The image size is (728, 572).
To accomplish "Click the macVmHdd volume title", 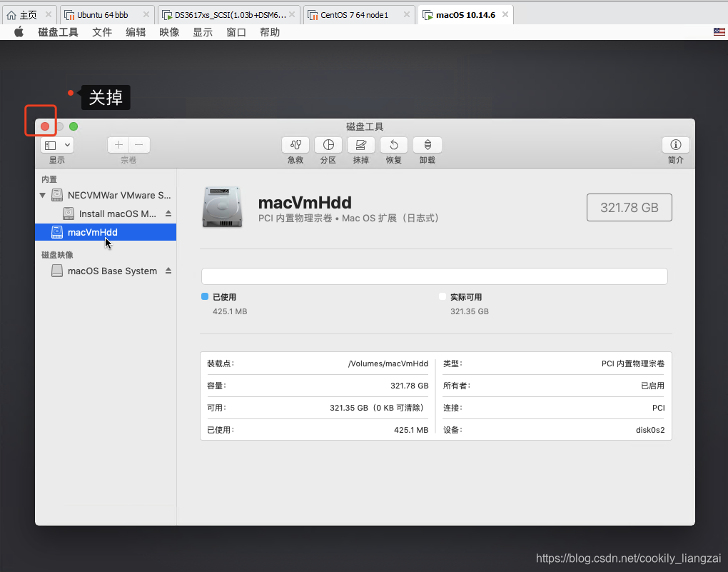I will (305, 203).
